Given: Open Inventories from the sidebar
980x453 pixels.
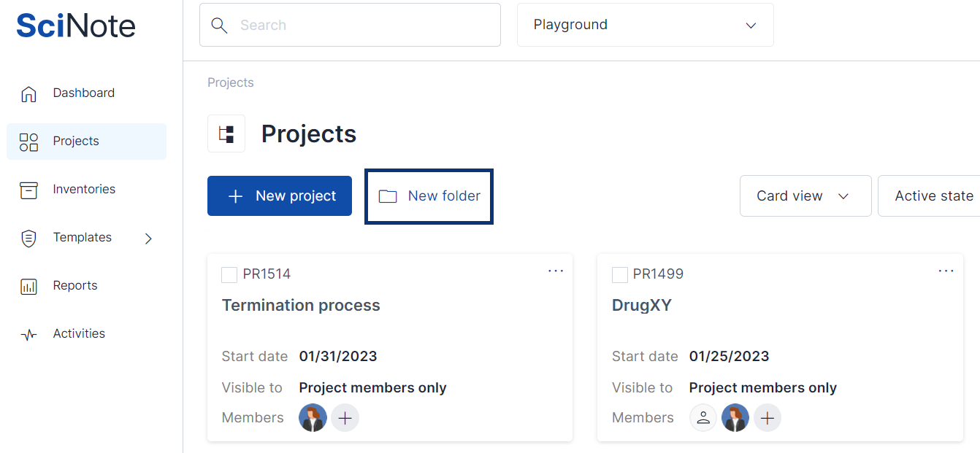Looking at the screenshot, I should [84, 190].
